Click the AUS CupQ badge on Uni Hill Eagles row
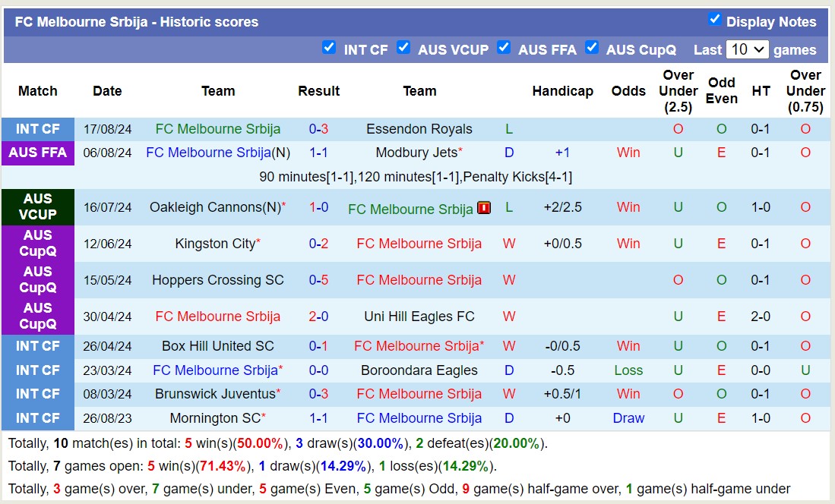Image resolution: width=835 pixels, height=504 pixels. tap(38, 317)
